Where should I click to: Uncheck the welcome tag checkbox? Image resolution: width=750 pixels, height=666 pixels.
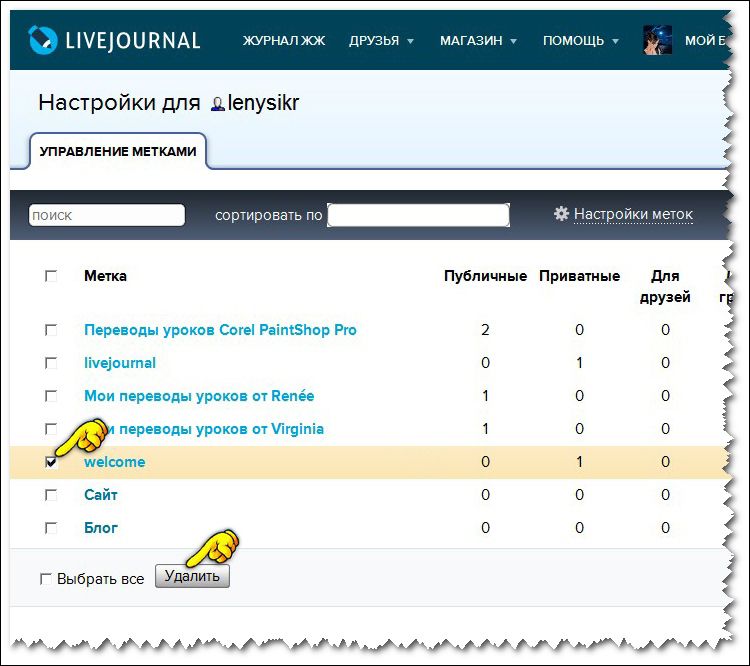point(51,462)
